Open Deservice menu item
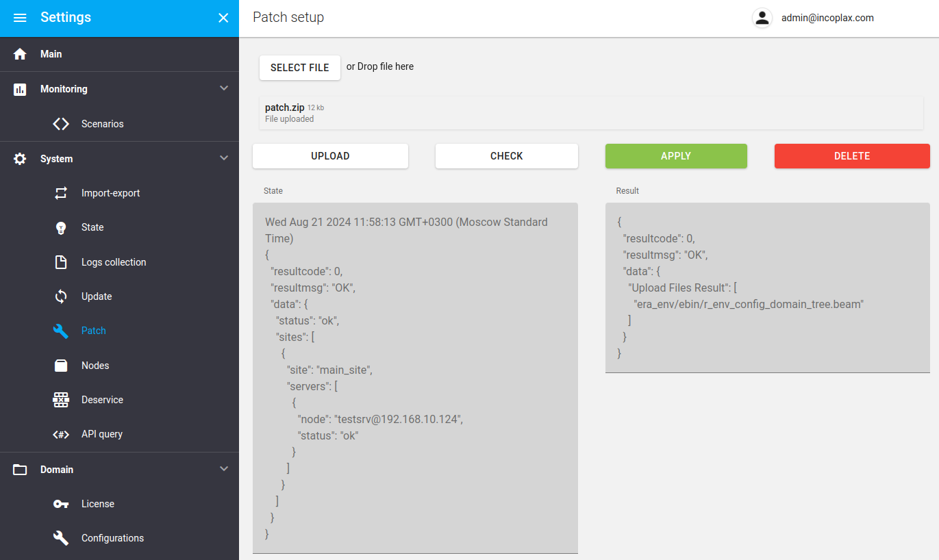 click(119, 400)
